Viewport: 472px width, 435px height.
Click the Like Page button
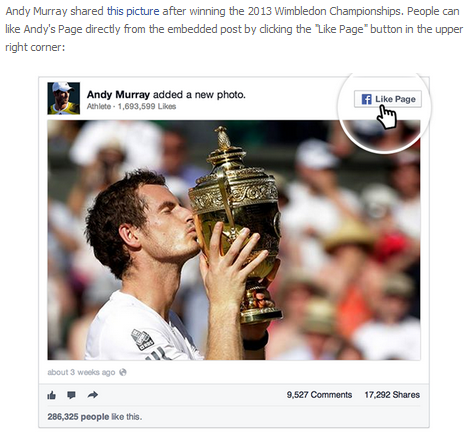coord(388,99)
